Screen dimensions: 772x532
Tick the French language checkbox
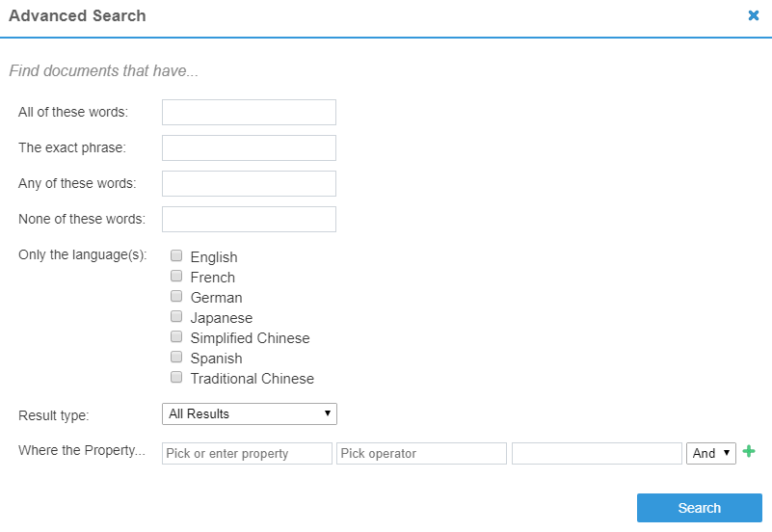(176, 277)
